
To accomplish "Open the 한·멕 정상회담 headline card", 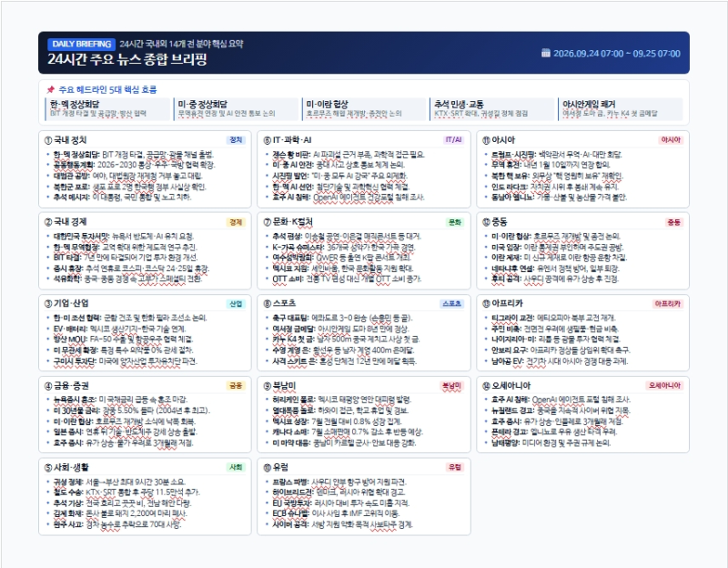I will click(107, 108).
